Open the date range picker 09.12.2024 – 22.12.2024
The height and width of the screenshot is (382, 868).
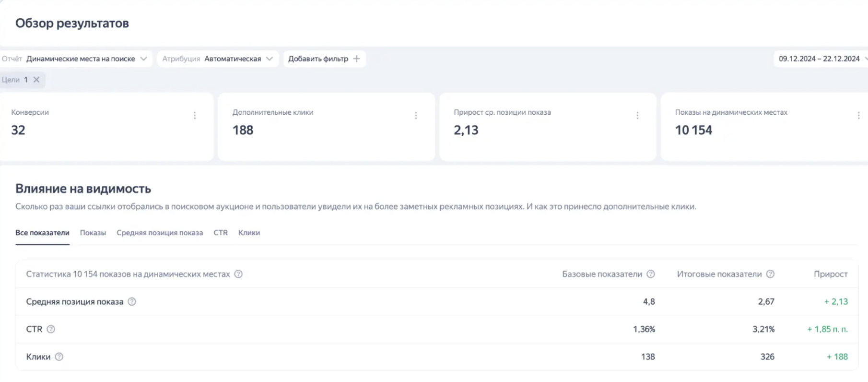(820, 59)
